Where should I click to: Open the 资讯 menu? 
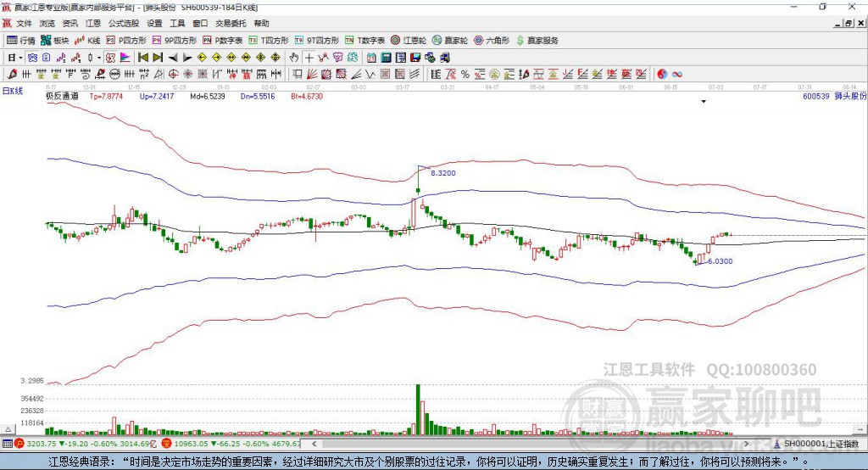(x=70, y=23)
